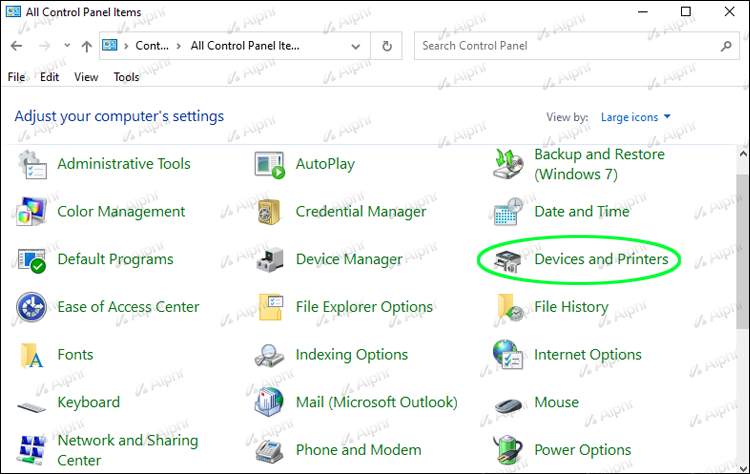
Task: Open the recent locations chevron
Action: click(x=67, y=46)
